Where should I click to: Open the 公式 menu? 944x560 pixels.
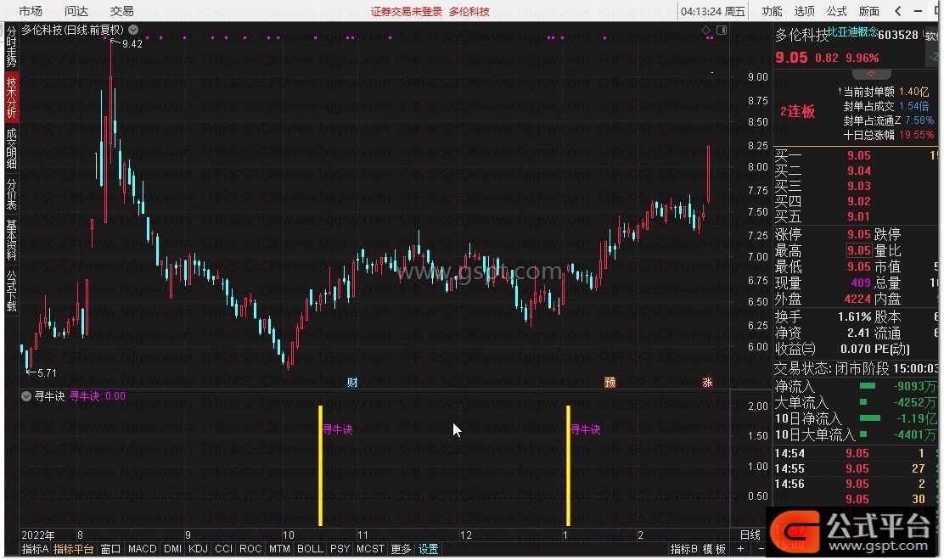coord(836,11)
